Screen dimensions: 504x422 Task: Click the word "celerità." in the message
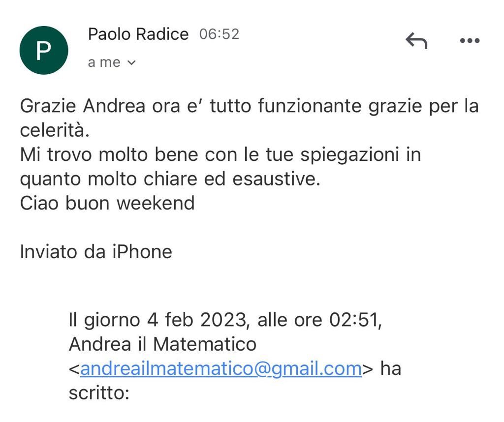point(55,130)
